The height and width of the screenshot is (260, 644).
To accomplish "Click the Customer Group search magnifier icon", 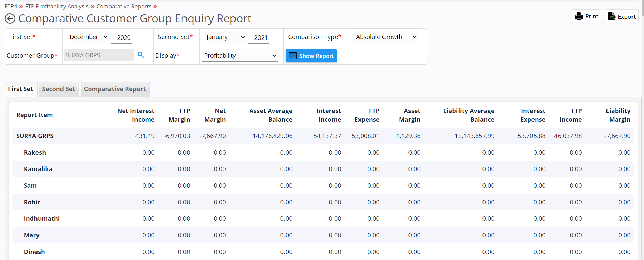I will (141, 55).
